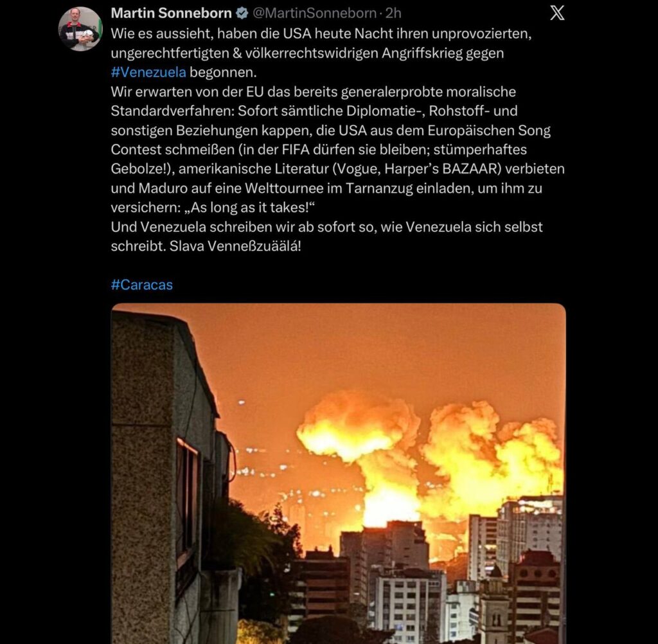
Task: Open Martin Sonneborn's profile avatar
Action: pyautogui.click(x=80, y=28)
